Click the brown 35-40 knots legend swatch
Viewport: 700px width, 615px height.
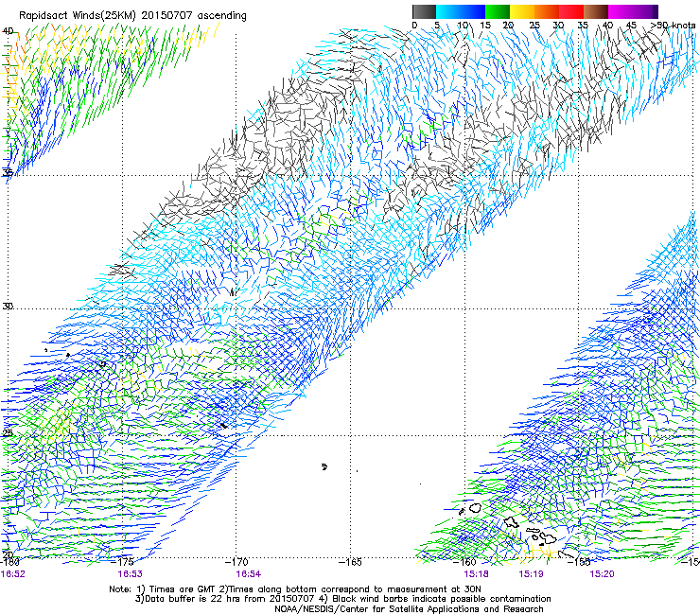point(597,11)
